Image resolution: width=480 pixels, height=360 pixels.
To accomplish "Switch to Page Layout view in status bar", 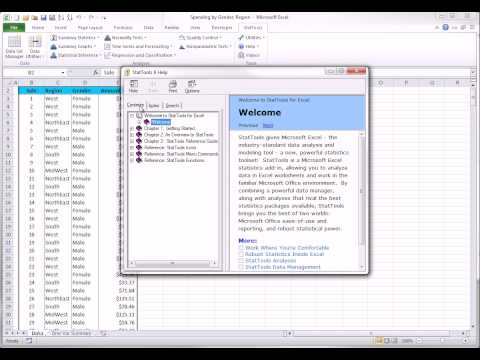I will point(387,341).
